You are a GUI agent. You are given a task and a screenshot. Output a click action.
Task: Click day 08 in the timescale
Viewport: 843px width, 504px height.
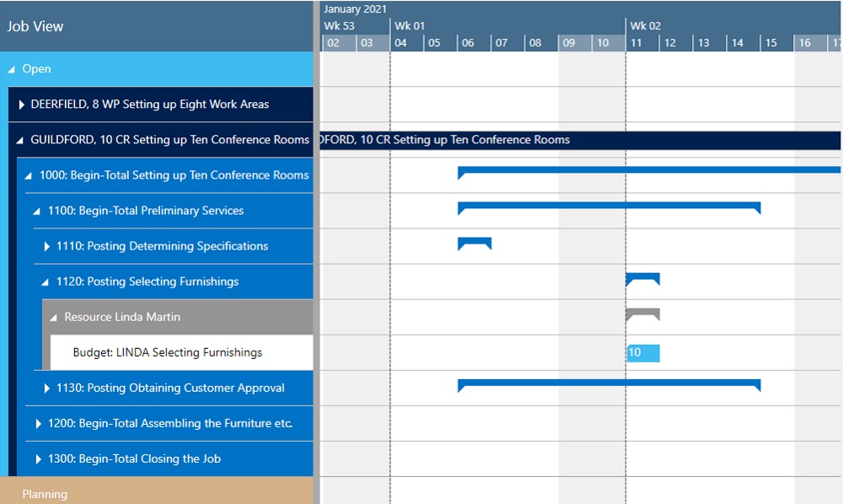(x=541, y=43)
